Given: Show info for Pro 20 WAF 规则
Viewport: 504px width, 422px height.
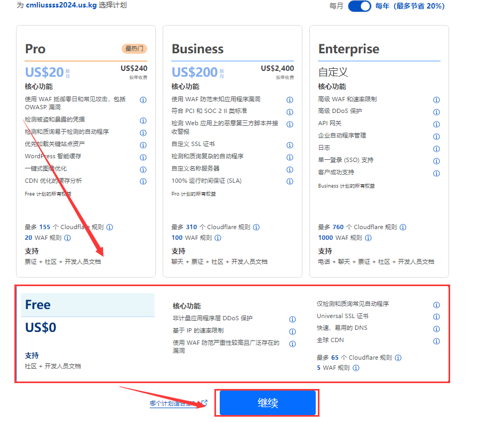Looking at the screenshot, I should coord(67,238).
